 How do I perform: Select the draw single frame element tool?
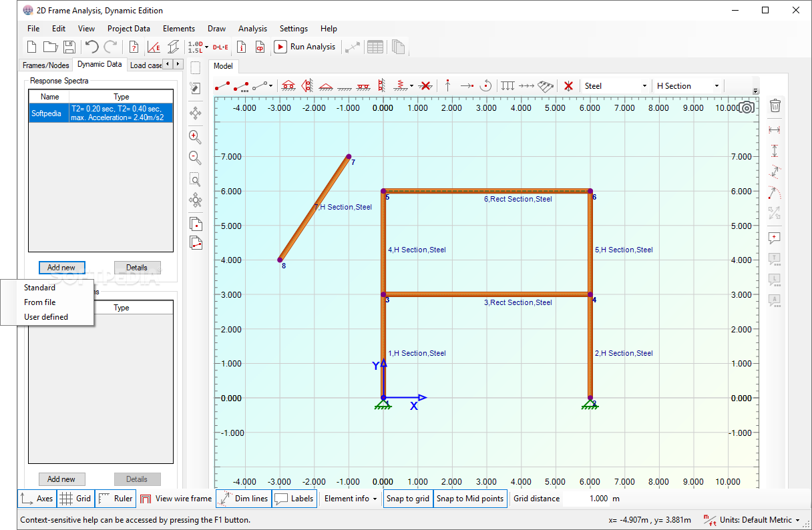pyautogui.click(x=222, y=86)
